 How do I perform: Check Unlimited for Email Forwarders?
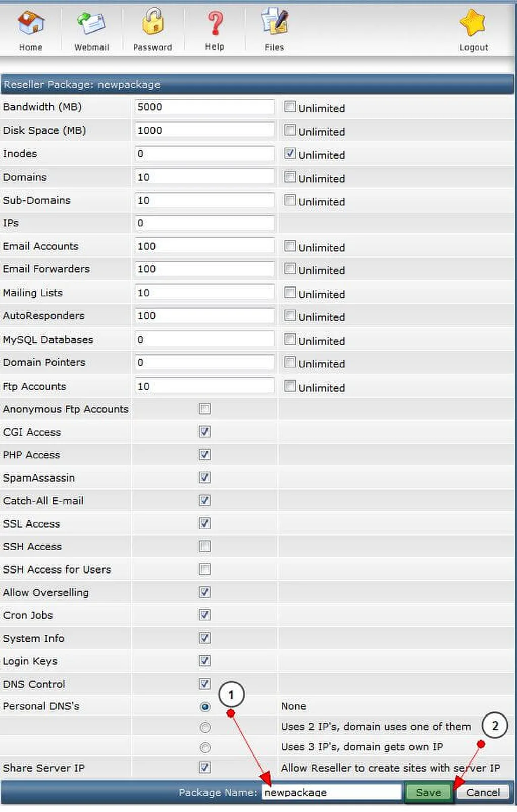(x=290, y=268)
